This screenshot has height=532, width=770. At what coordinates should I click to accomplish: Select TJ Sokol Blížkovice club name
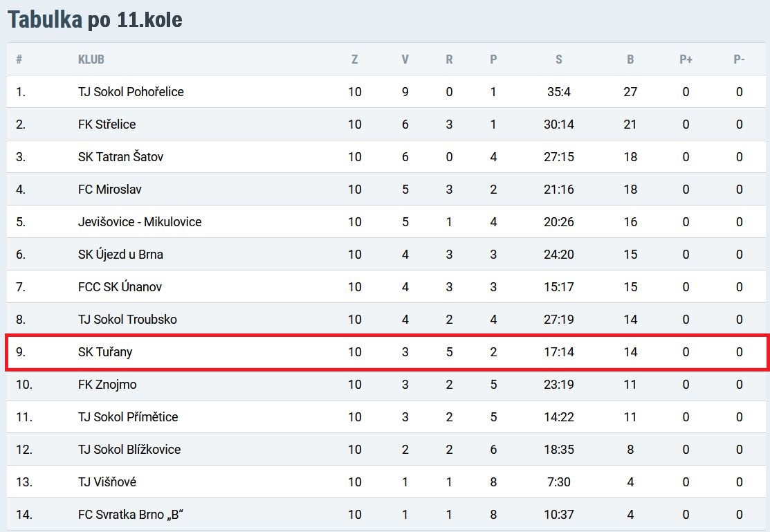(x=129, y=449)
